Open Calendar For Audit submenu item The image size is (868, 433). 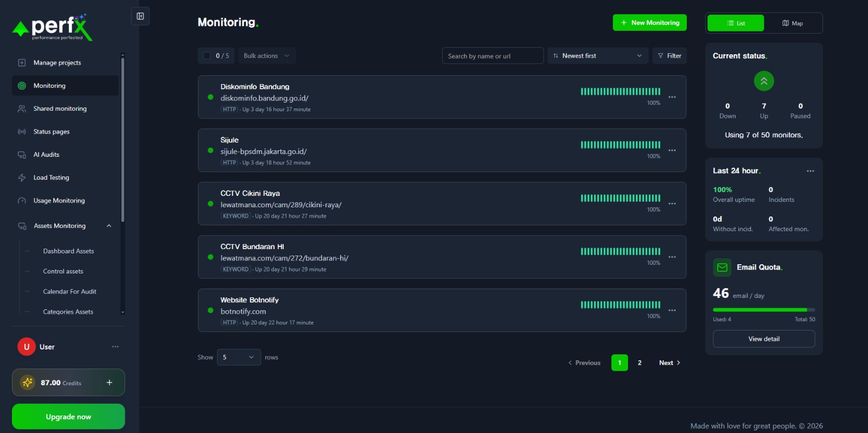(x=69, y=291)
